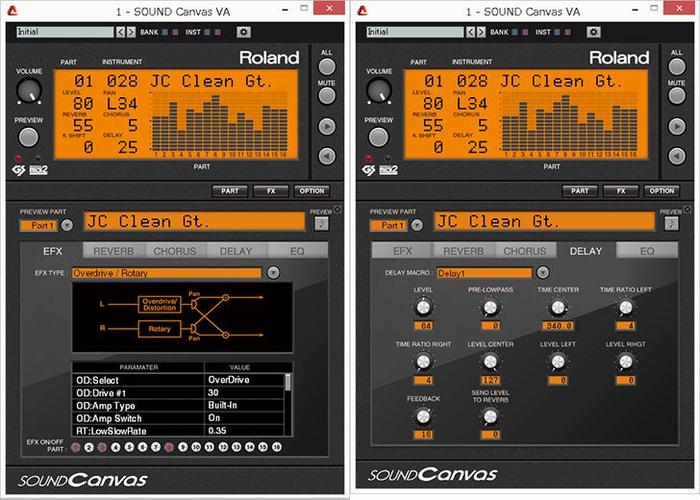Click the PRE-LOWPASS knob
Image resolution: width=700 pixels, height=500 pixels.
(490, 307)
